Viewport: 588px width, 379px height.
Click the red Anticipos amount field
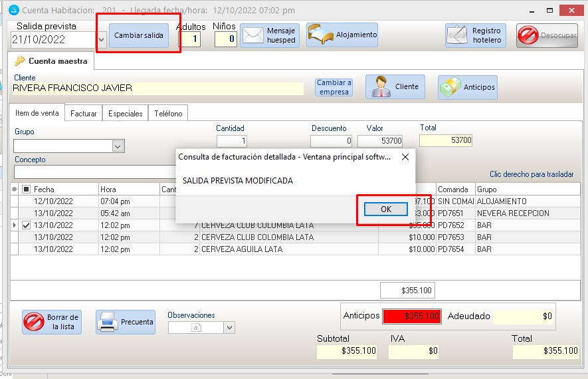pyautogui.click(x=411, y=316)
